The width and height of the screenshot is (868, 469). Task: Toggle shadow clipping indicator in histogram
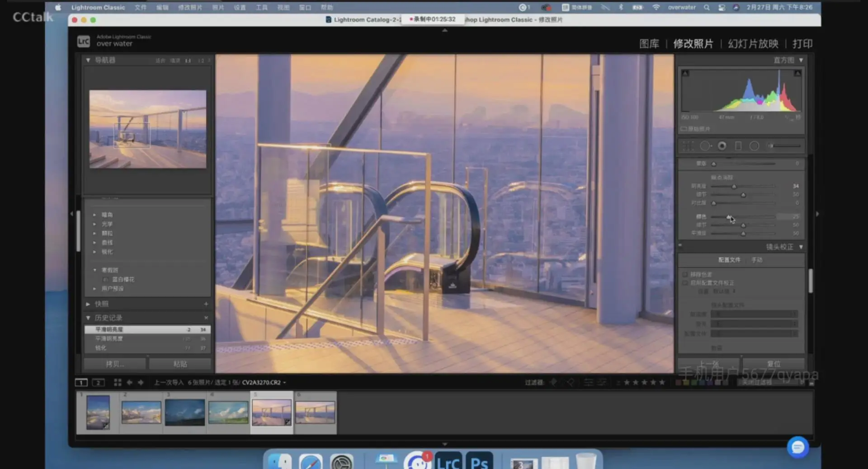tap(685, 73)
